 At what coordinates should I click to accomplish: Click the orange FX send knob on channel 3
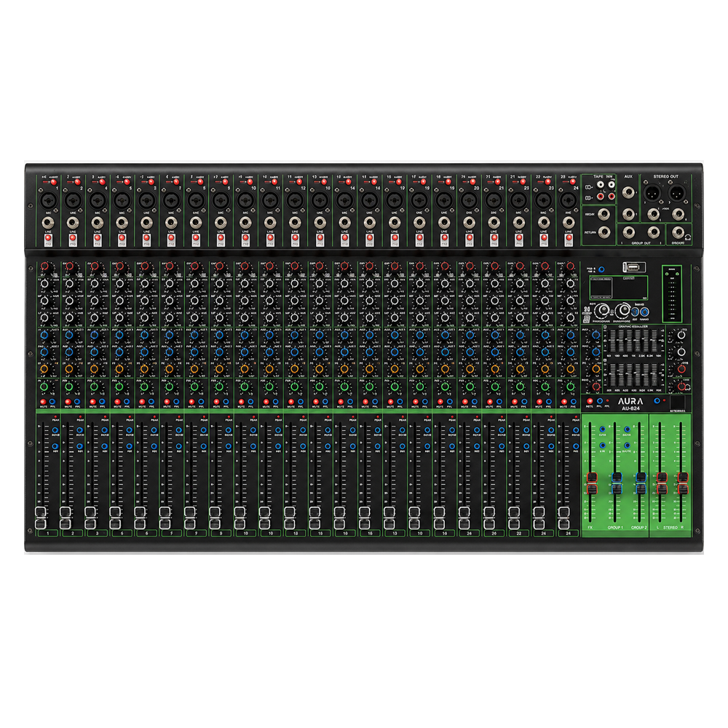(x=94, y=369)
